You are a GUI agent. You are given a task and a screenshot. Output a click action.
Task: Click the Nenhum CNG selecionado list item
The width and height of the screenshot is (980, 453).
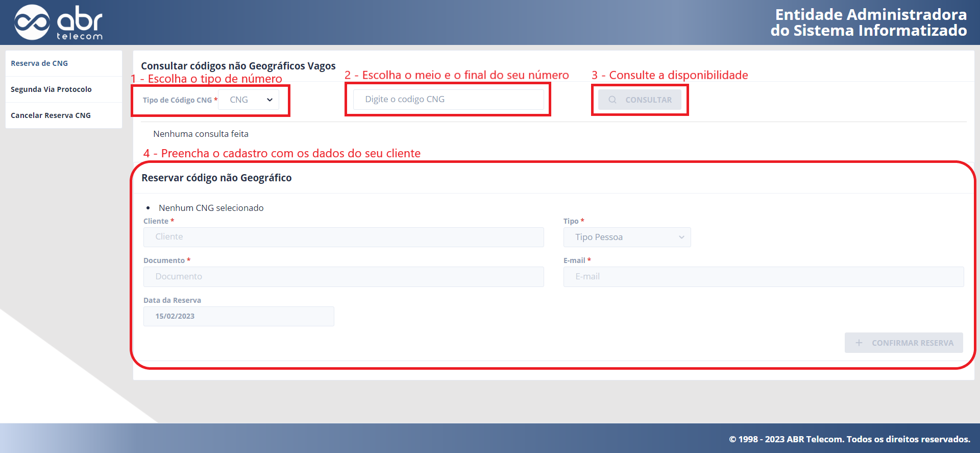(211, 208)
